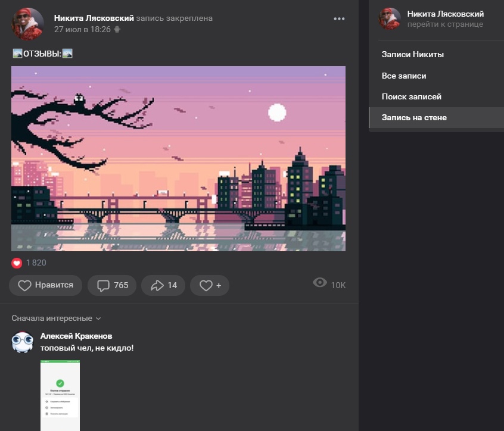Click the Android device icon beside post date
The image size is (504, 431).
pos(117,29)
